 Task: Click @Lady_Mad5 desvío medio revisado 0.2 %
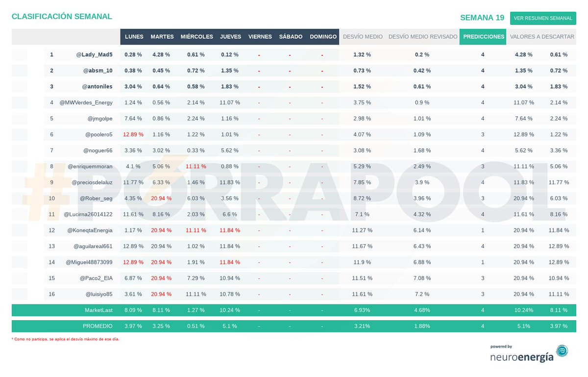click(422, 55)
